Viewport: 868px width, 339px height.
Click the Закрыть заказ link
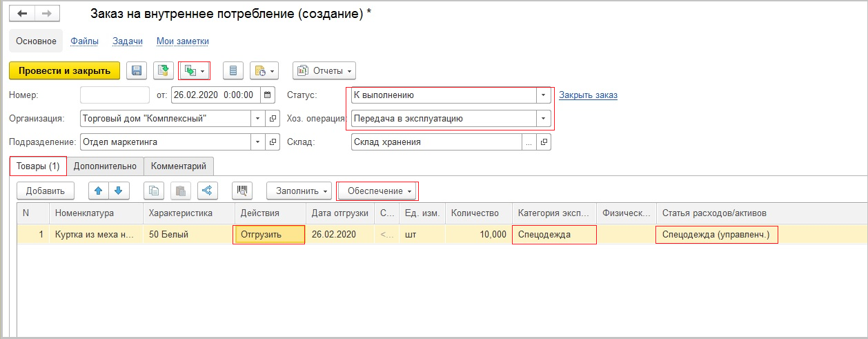(588, 95)
